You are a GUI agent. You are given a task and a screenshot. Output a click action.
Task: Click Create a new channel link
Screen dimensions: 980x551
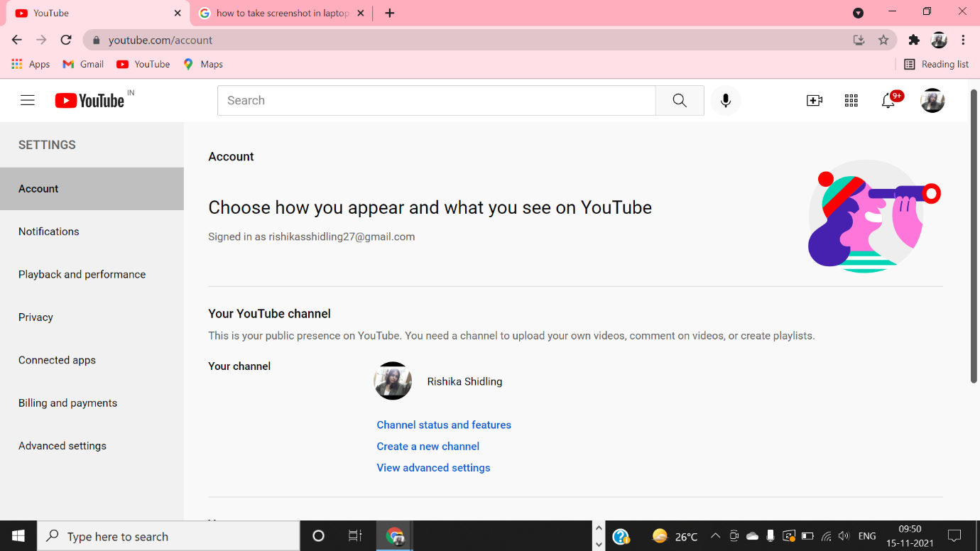point(428,446)
